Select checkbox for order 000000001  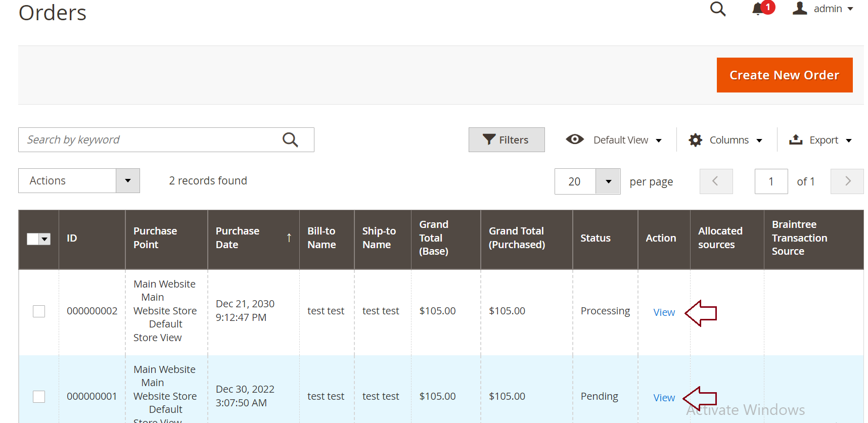point(39,397)
